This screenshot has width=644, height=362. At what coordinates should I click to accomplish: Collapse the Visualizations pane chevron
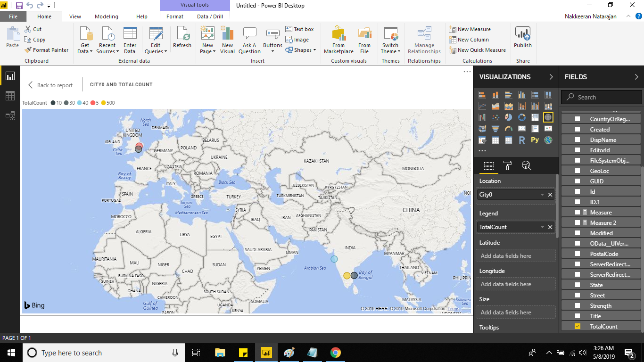551,77
